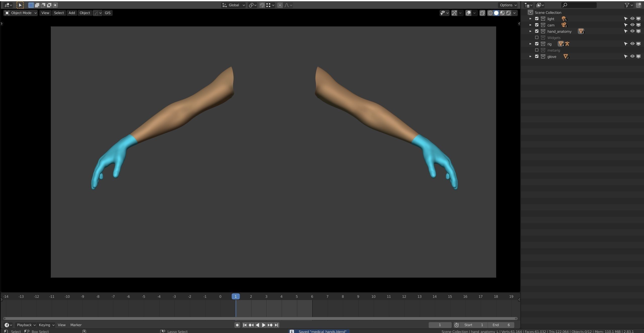The width and height of the screenshot is (644, 333).
Task: Toggle X-Ray mode icon
Action: 482,13
